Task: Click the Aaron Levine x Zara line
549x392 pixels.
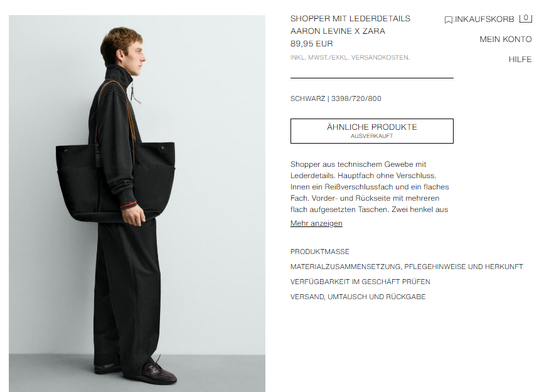Action: point(338,31)
